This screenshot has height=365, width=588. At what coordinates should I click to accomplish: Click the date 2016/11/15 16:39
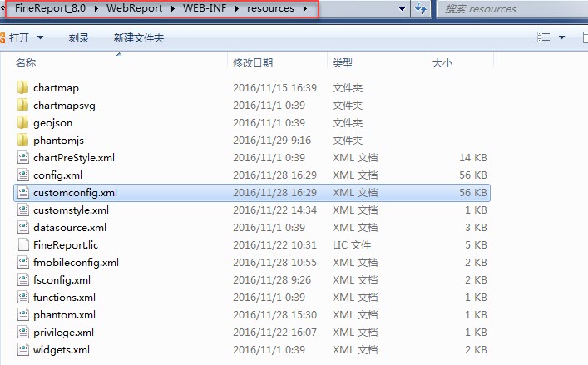pos(275,87)
